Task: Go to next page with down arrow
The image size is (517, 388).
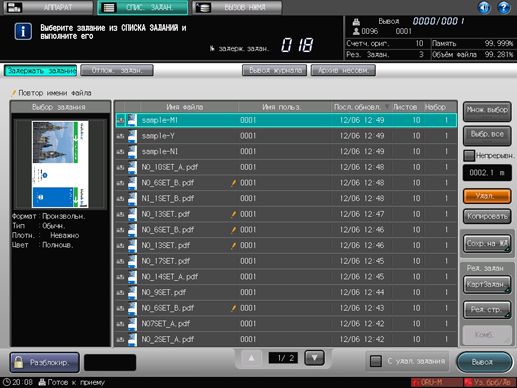Action: coord(314,358)
